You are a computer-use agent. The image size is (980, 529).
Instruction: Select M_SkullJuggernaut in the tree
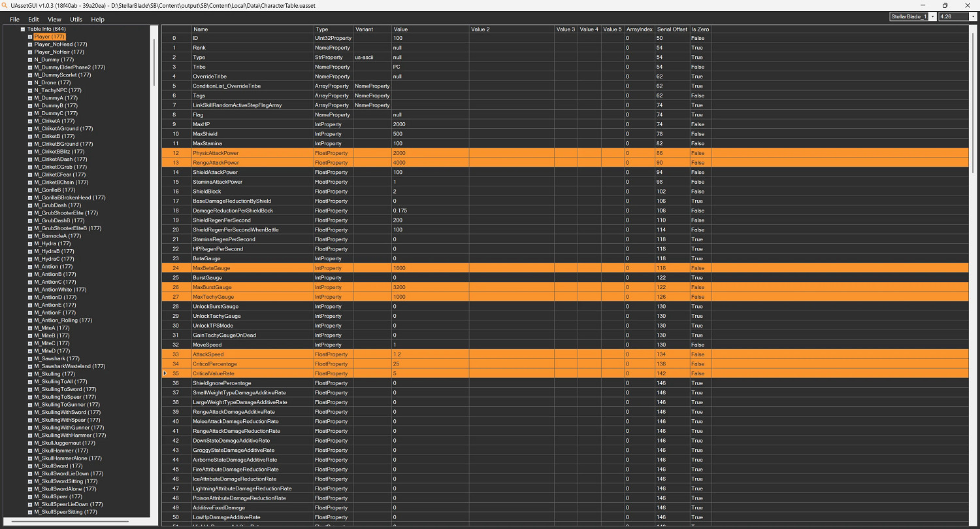(x=64, y=443)
